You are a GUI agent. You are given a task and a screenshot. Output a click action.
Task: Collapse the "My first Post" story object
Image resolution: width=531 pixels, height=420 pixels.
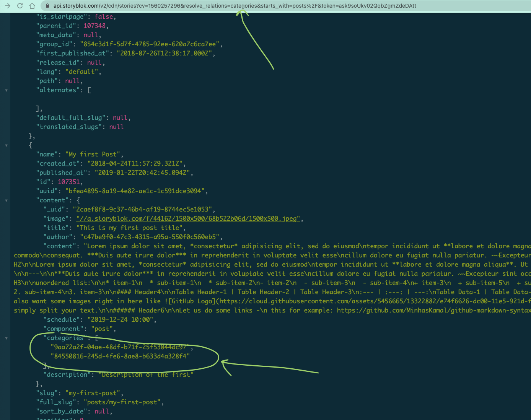coord(6,145)
